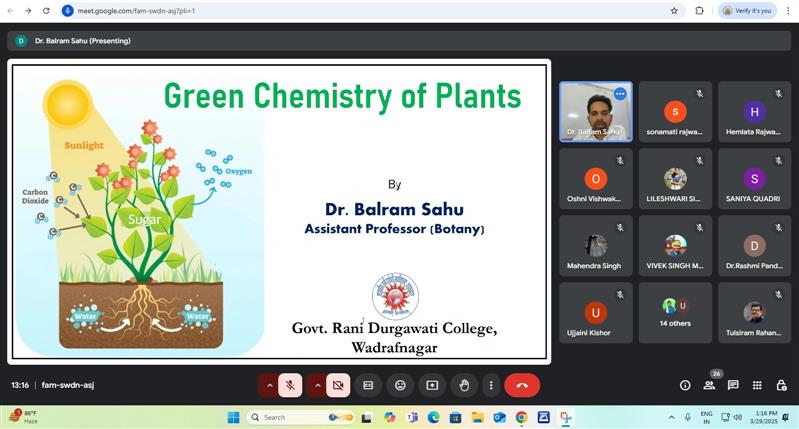Unmute the microphone in call controls

pos(290,385)
